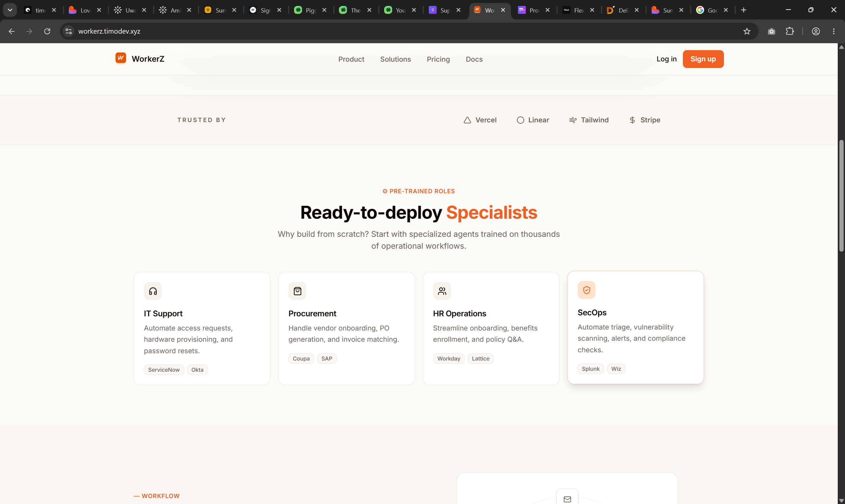Bookmark this page with the star
This screenshot has height=504, width=845.
pyautogui.click(x=747, y=31)
